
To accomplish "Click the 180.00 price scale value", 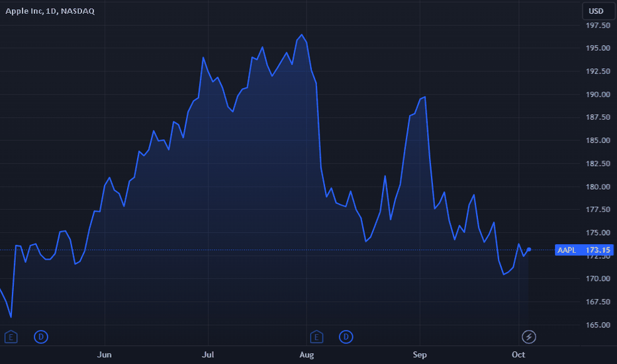I will [598, 187].
